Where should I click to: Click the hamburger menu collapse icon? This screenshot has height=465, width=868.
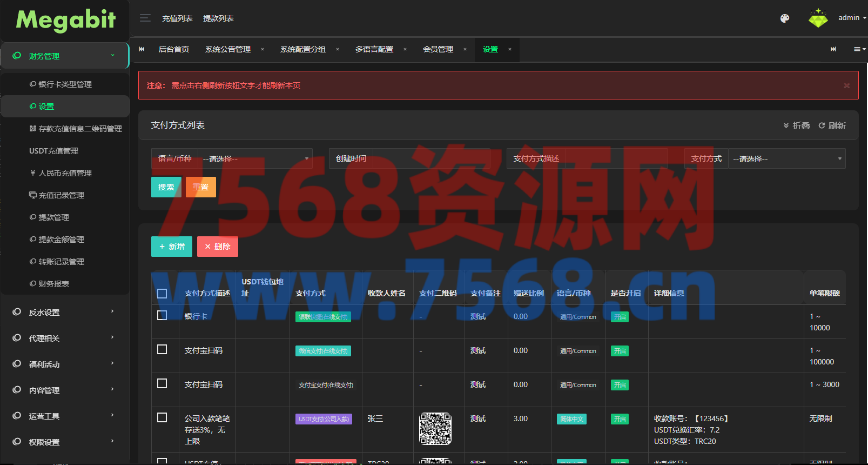(x=145, y=18)
